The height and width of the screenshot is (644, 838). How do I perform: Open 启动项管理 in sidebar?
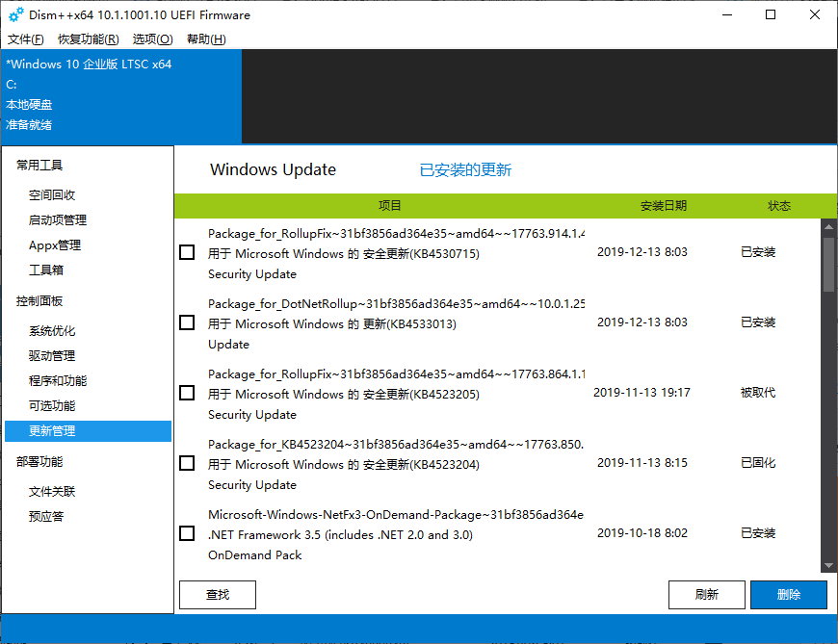[x=58, y=220]
